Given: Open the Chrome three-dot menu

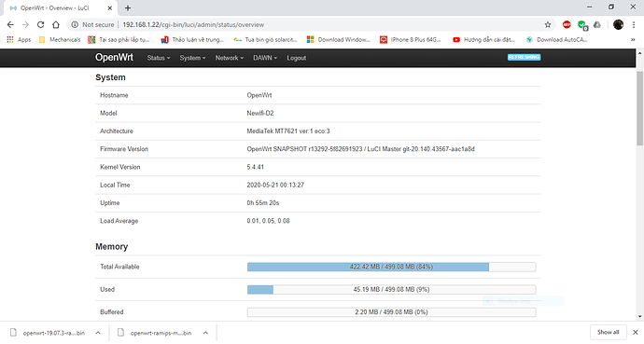Looking at the screenshot, I should tap(634, 24).
